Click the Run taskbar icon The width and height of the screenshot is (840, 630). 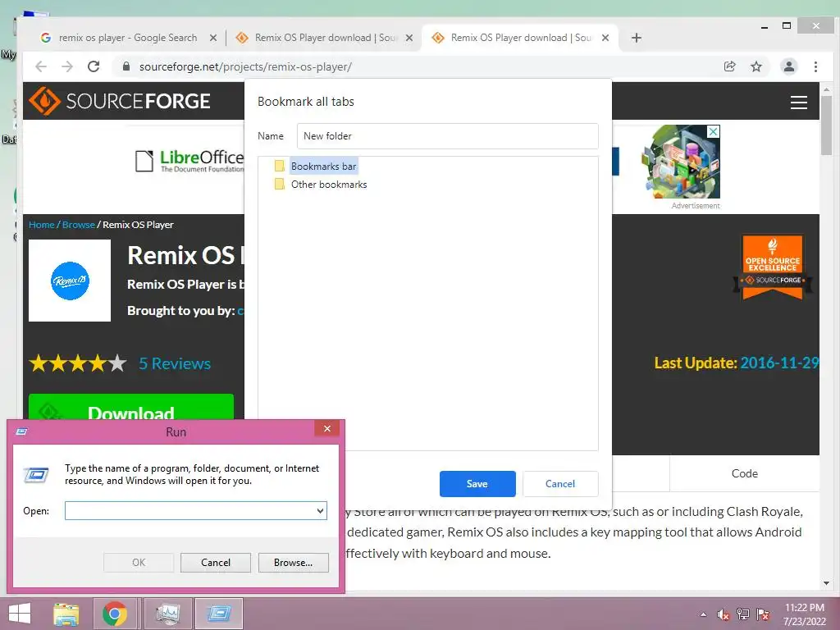[x=218, y=614]
